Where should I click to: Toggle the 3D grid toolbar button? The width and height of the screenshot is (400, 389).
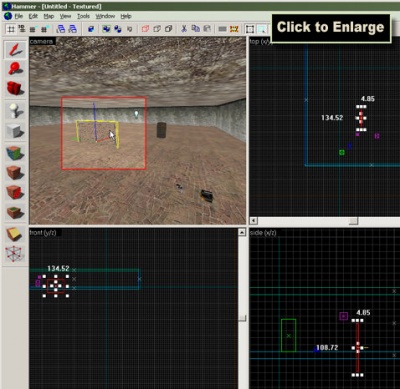click(x=22, y=29)
